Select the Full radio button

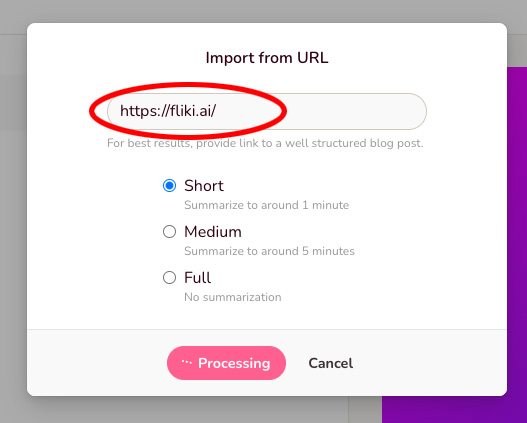click(x=169, y=278)
